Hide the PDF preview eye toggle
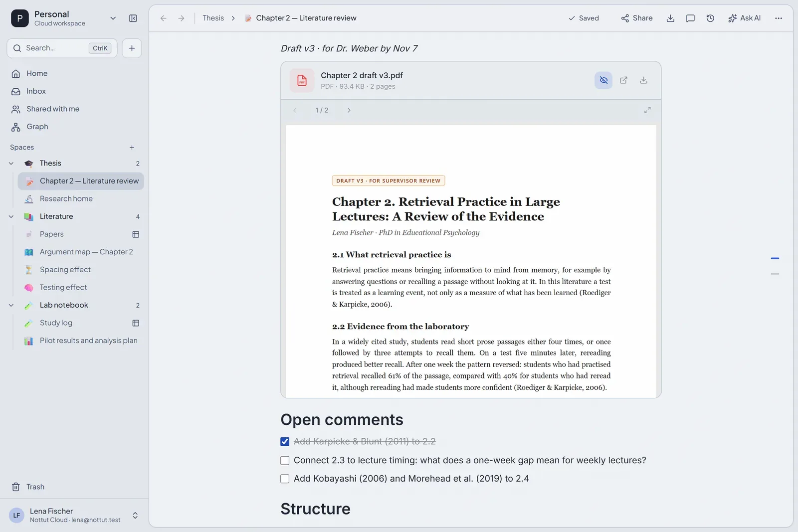This screenshot has height=532, width=798. (603, 80)
